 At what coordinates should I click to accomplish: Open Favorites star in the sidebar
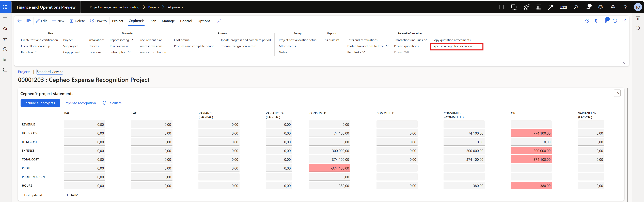(5, 39)
